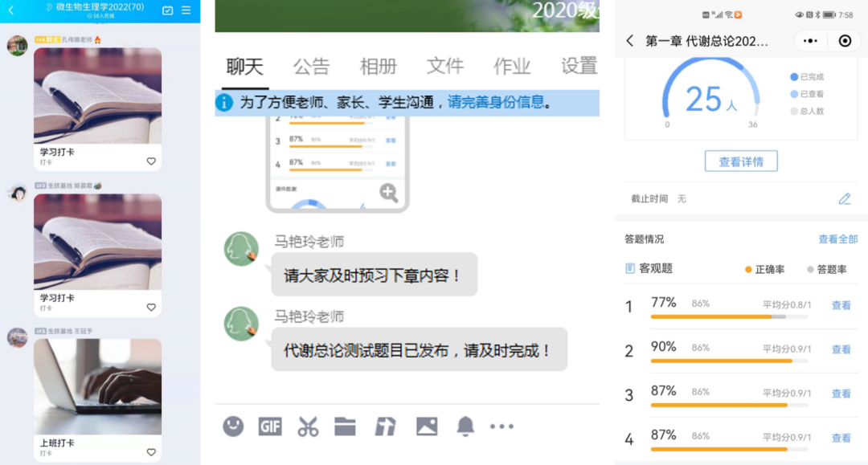The height and width of the screenshot is (465, 868).
Task: Click the 请完善身份信息 link
Action: click(496, 103)
